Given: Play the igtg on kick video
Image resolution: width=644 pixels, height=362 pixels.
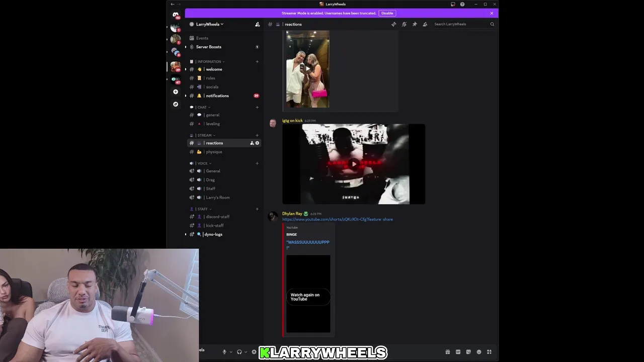Looking at the screenshot, I should [x=354, y=164].
